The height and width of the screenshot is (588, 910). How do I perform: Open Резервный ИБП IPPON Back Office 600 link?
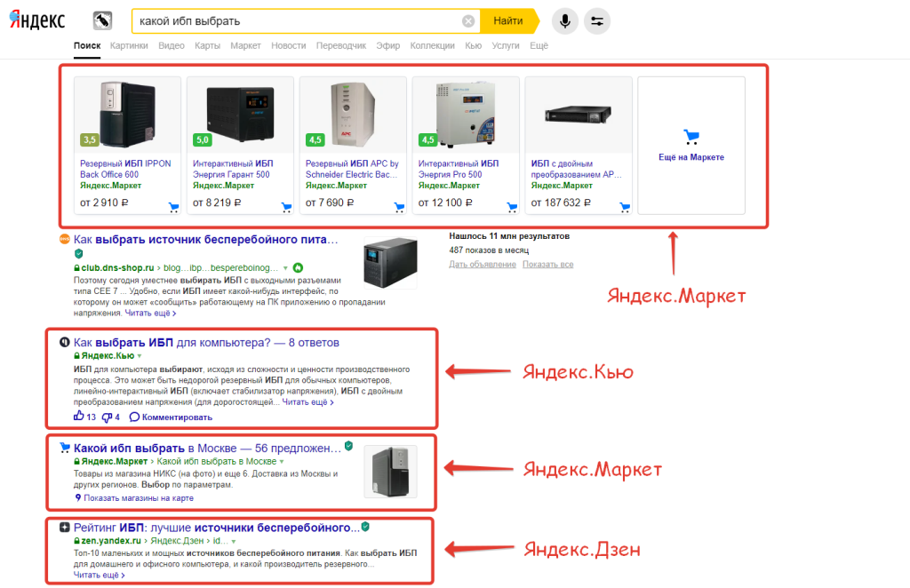(125, 169)
